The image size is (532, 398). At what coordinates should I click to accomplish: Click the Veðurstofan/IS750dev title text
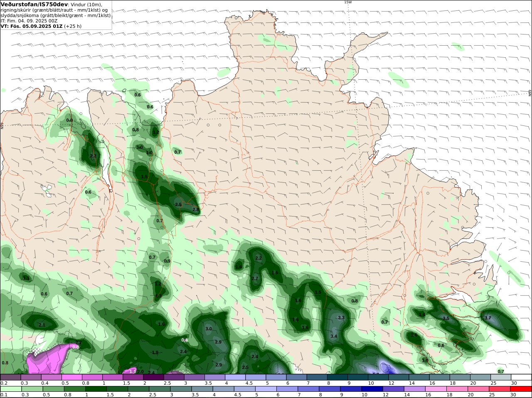(34, 4)
